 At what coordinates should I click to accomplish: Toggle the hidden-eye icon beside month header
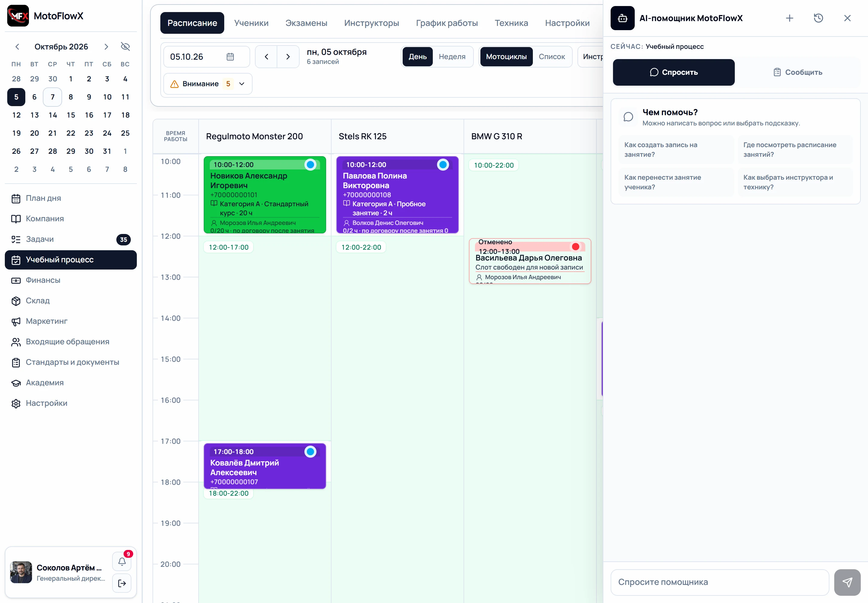125,46
